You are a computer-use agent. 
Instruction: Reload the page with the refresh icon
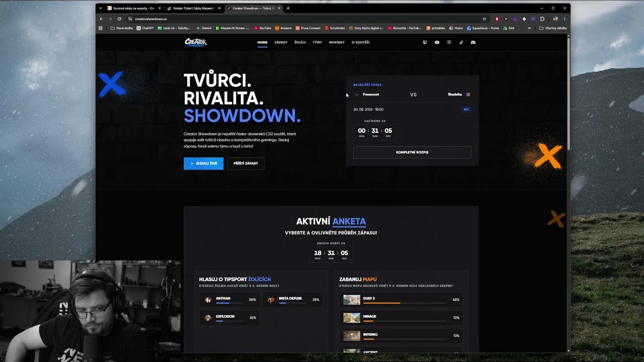tap(119, 19)
